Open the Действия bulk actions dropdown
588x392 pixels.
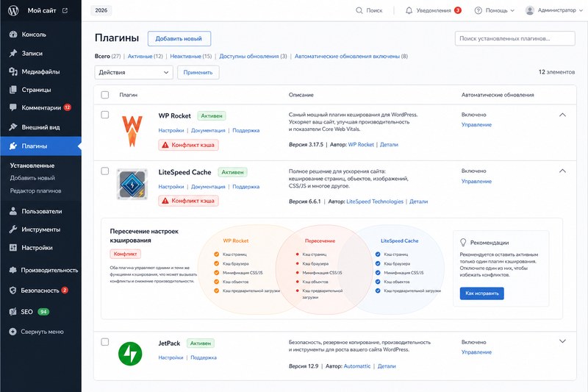pyautogui.click(x=134, y=72)
